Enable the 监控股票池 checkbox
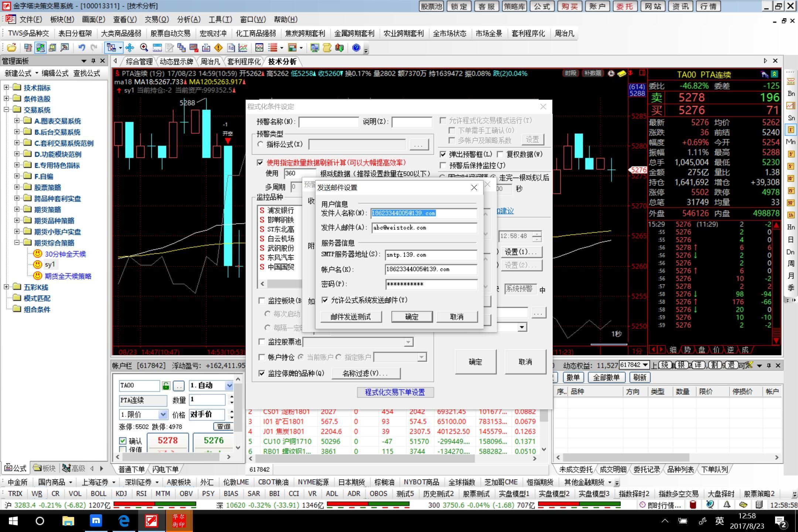The height and width of the screenshot is (532, 798). 262,342
